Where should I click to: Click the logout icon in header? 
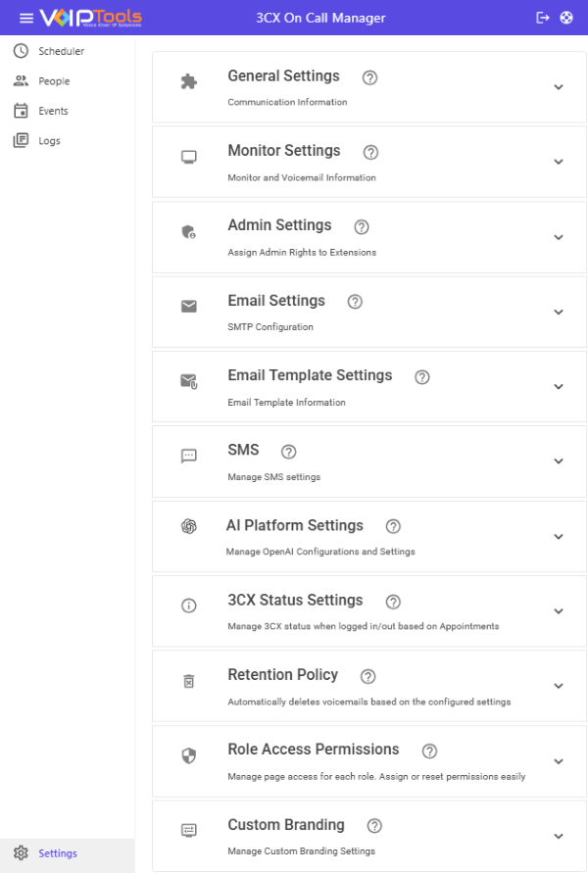tap(544, 18)
